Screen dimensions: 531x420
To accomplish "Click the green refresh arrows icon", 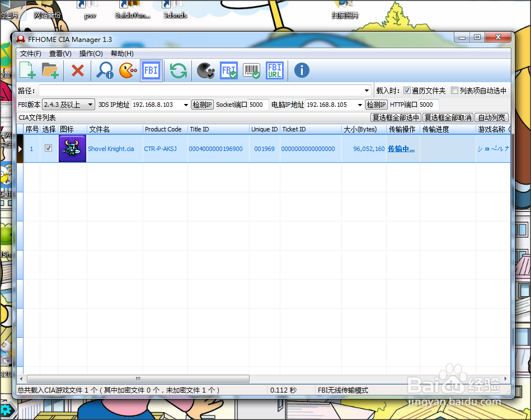I will [x=178, y=70].
